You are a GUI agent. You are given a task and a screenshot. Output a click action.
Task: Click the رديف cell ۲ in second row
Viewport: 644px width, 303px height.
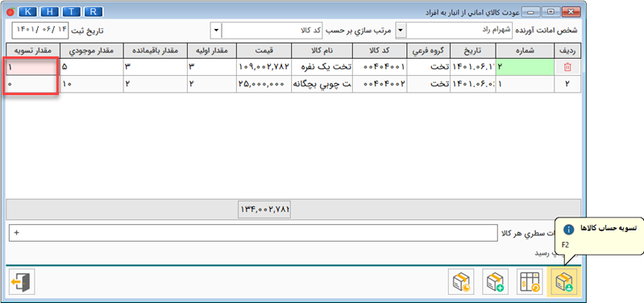567,84
